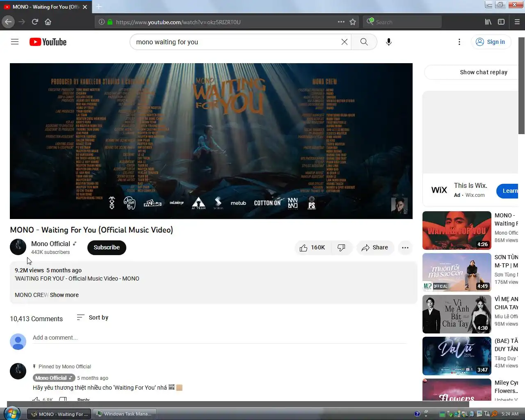
Task: Open the YouTube guide hamburger menu
Action: (x=15, y=42)
